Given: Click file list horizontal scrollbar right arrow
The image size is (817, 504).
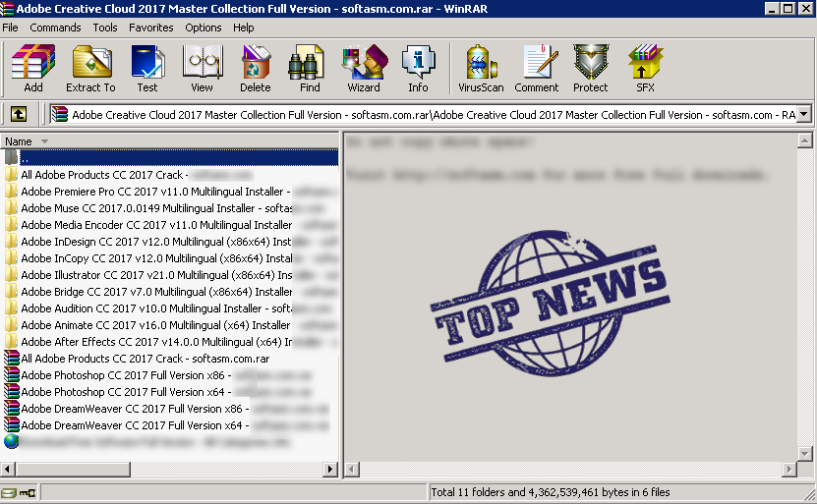Looking at the screenshot, I should click(x=329, y=469).
